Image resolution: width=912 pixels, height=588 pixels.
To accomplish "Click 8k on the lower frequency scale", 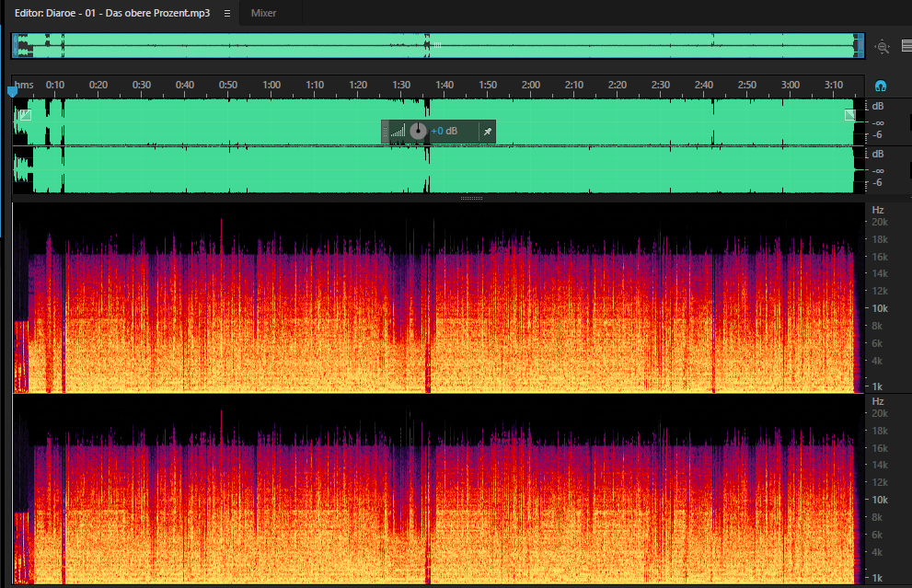I will (x=876, y=517).
